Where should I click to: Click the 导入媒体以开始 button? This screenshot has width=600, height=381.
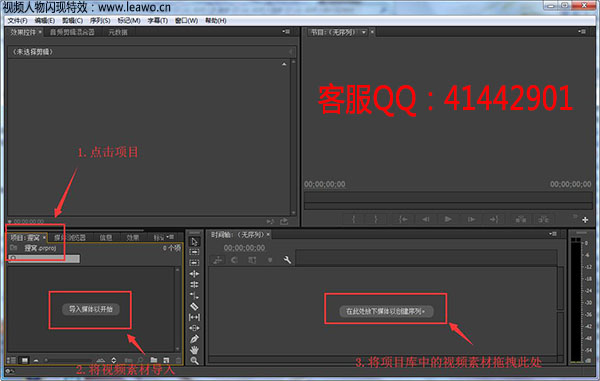tap(91, 309)
